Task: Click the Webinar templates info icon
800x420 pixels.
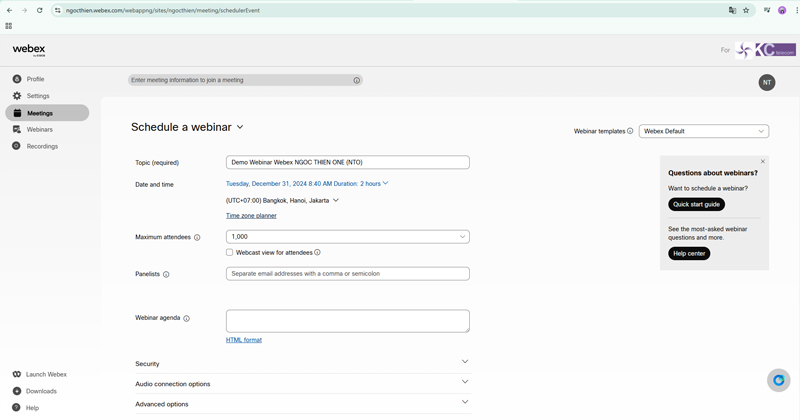Action: pos(630,131)
